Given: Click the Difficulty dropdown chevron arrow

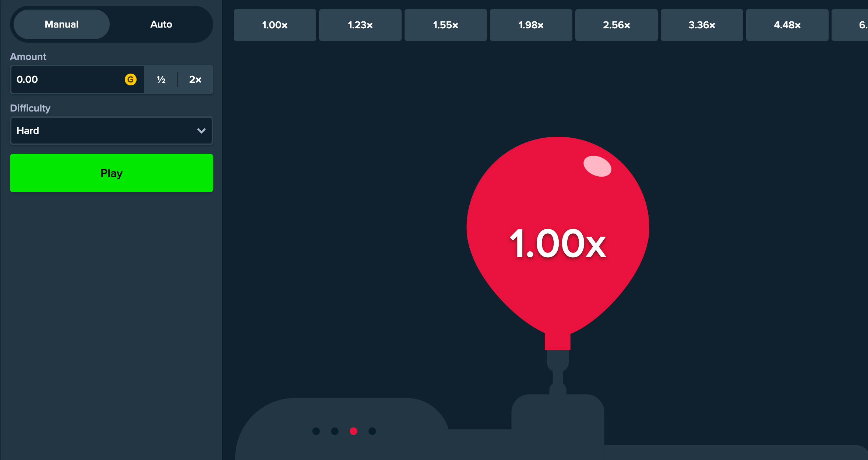Looking at the screenshot, I should pos(201,131).
